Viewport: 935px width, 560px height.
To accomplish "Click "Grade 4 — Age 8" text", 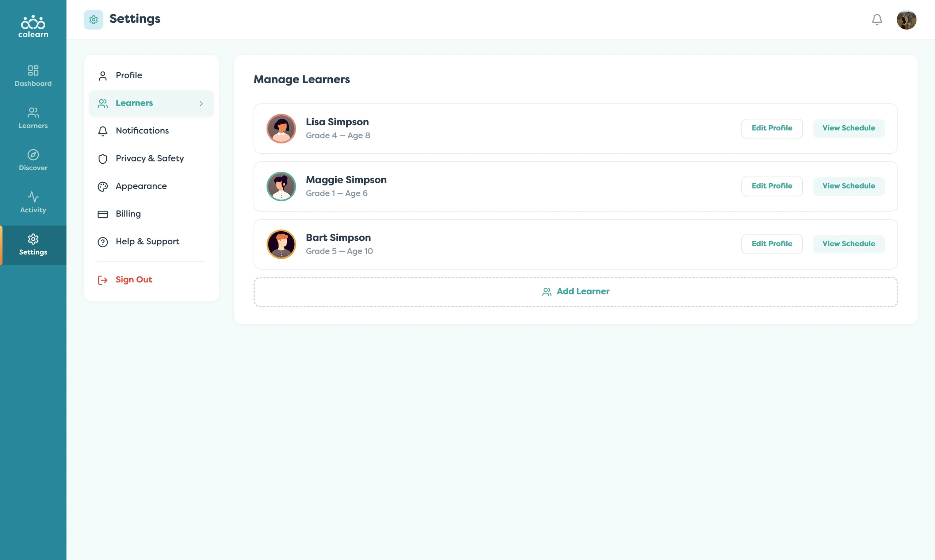I will (x=337, y=136).
